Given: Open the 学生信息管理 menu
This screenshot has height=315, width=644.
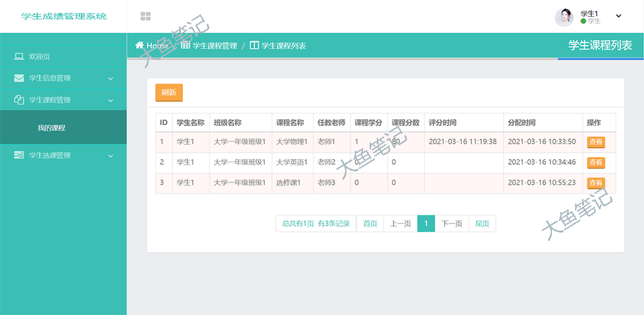Looking at the screenshot, I should click(63, 78).
